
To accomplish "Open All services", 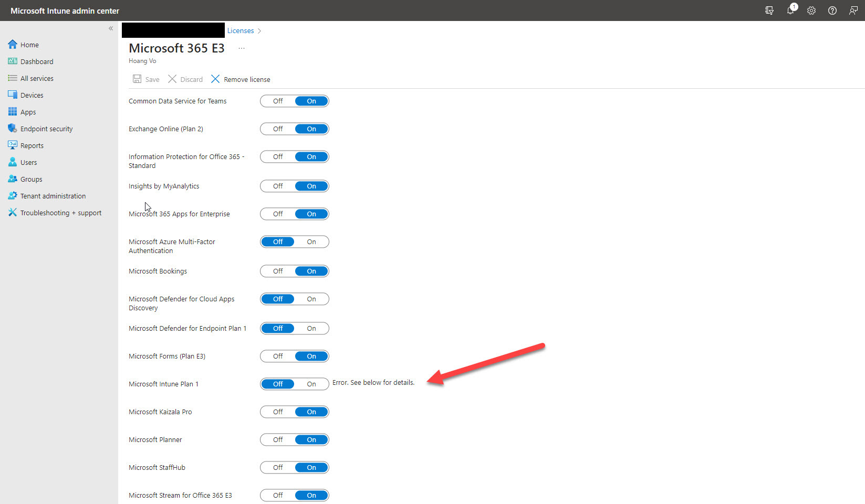I will (36, 78).
